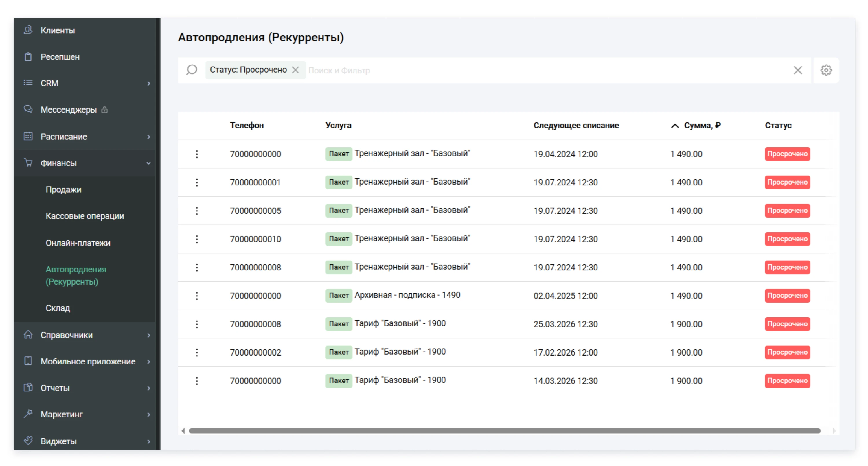Sort by the Телефон column header
Screen dimensions: 868x466
click(x=247, y=125)
